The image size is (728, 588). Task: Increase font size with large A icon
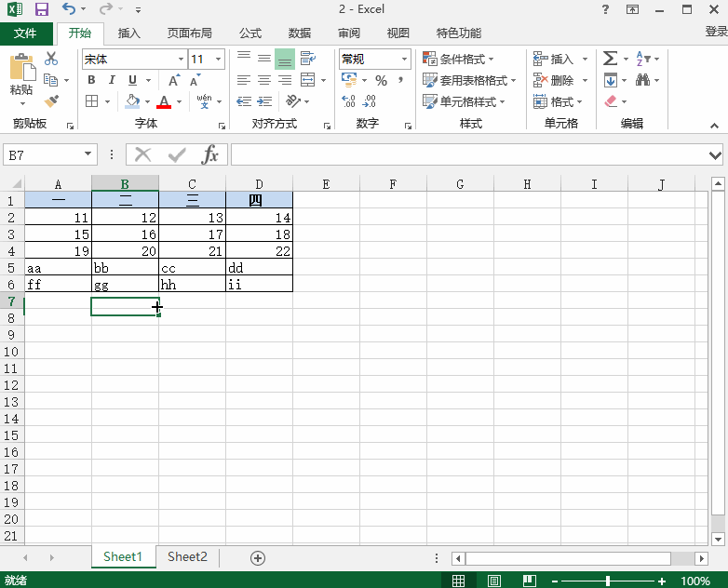coord(174,80)
